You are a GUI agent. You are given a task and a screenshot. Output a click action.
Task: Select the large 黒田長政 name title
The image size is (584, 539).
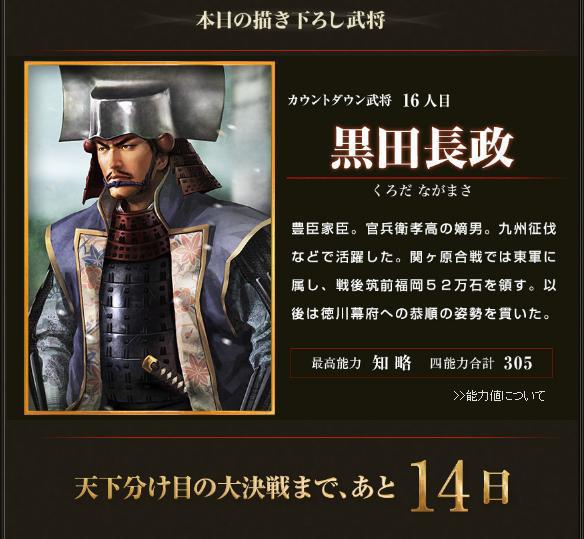pos(422,148)
